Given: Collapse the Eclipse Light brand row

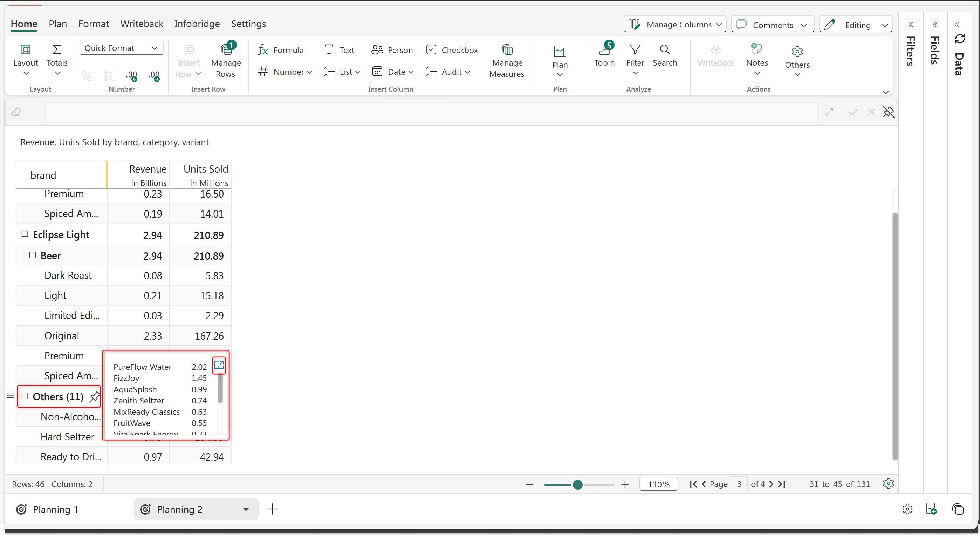Looking at the screenshot, I should (25, 234).
